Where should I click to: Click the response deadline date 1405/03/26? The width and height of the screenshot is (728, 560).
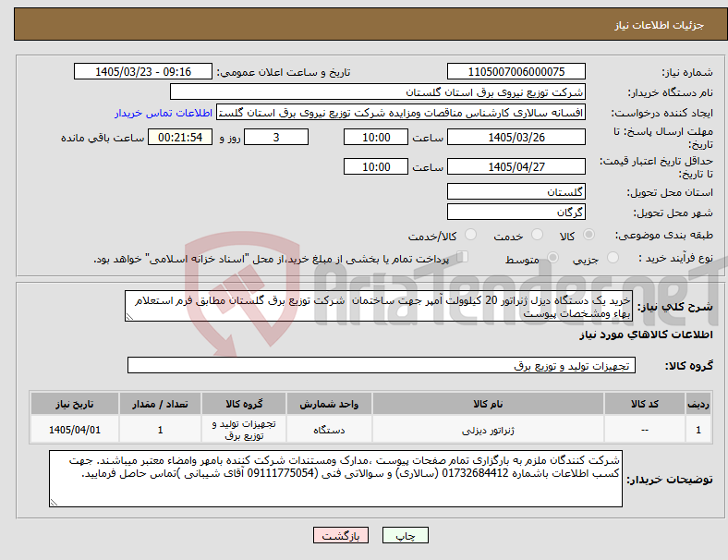click(x=516, y=137)
